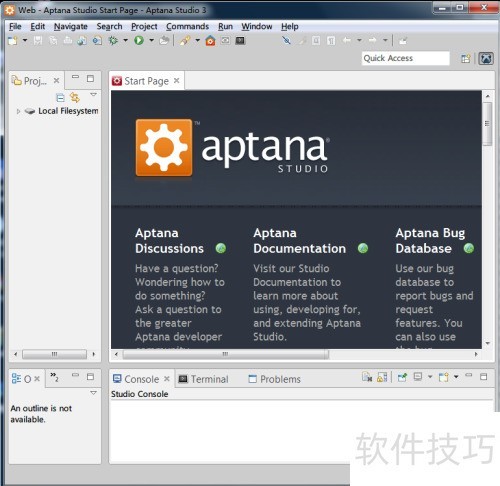Open the Aptana Documentation link

click(x=299, y=241)
